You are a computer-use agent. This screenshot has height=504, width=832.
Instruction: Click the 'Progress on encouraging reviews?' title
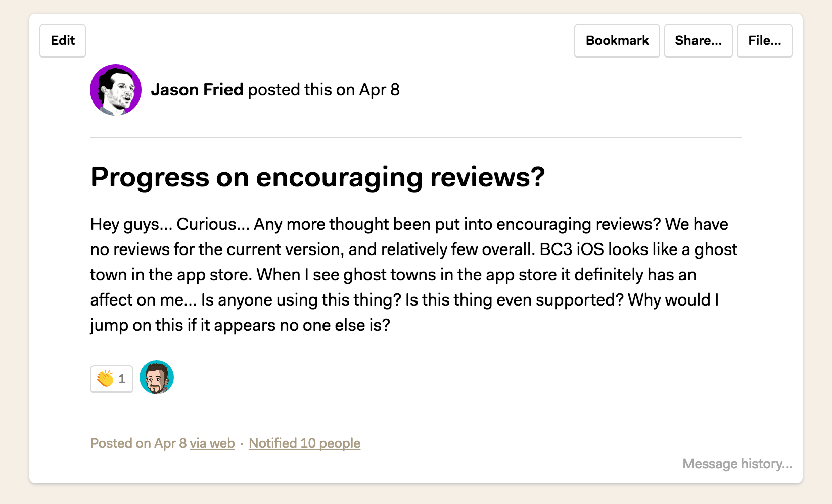(x=318, y=177)
